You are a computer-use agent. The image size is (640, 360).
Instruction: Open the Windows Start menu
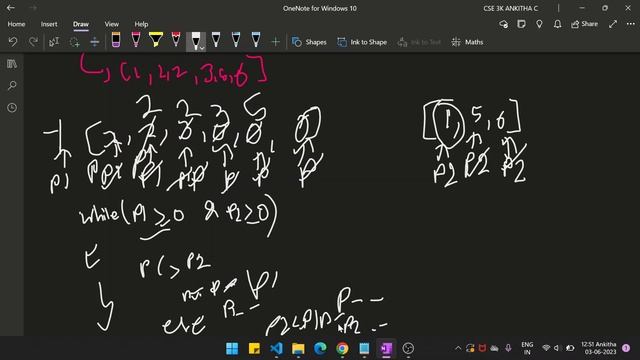pyautogui.click(x=232, y=348)
